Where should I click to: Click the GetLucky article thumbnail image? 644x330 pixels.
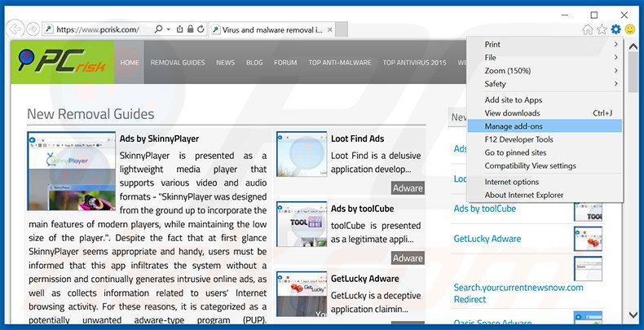(302, 294)
